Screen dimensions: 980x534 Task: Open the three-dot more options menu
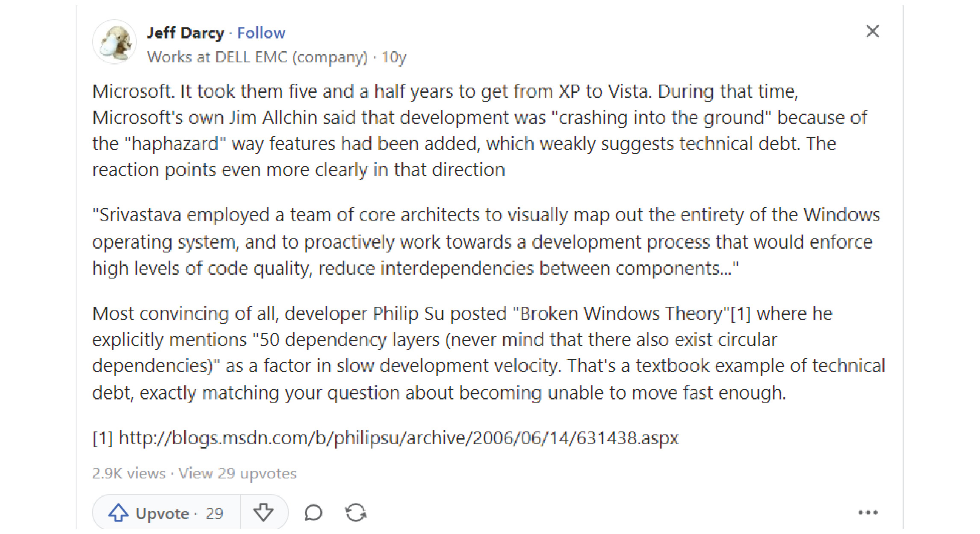tap(868, 512)
